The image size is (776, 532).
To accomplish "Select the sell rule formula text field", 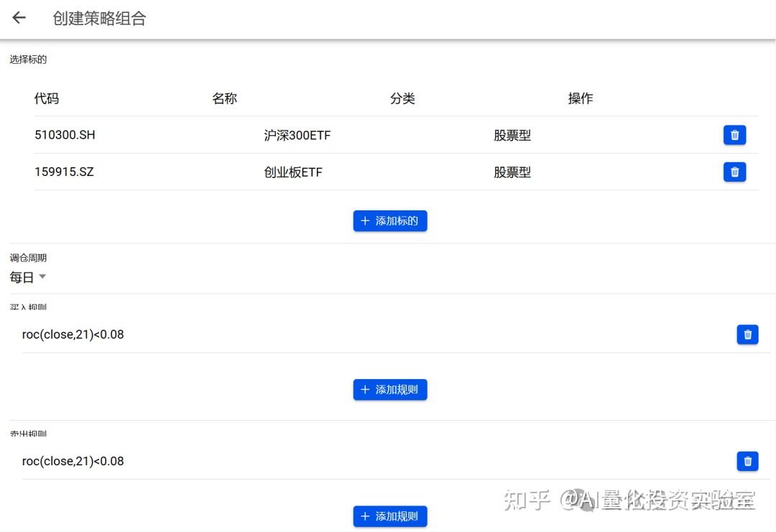I will coord(72,461).
